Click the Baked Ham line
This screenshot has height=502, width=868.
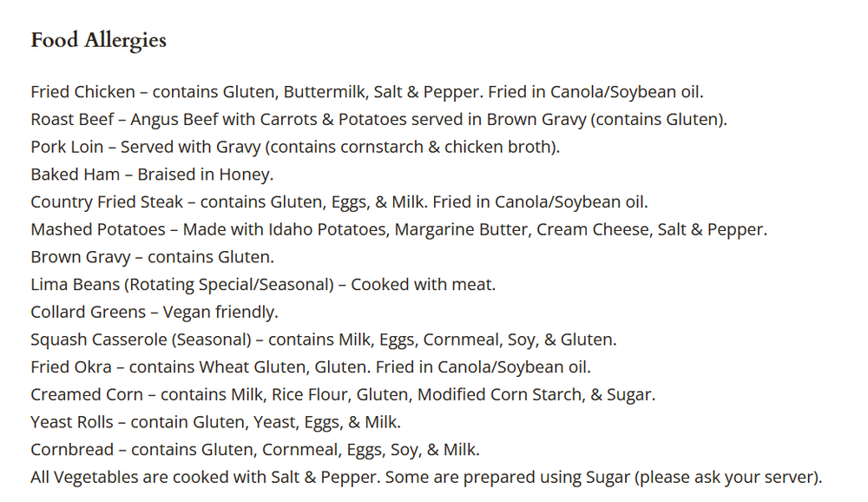click(152, 175)
